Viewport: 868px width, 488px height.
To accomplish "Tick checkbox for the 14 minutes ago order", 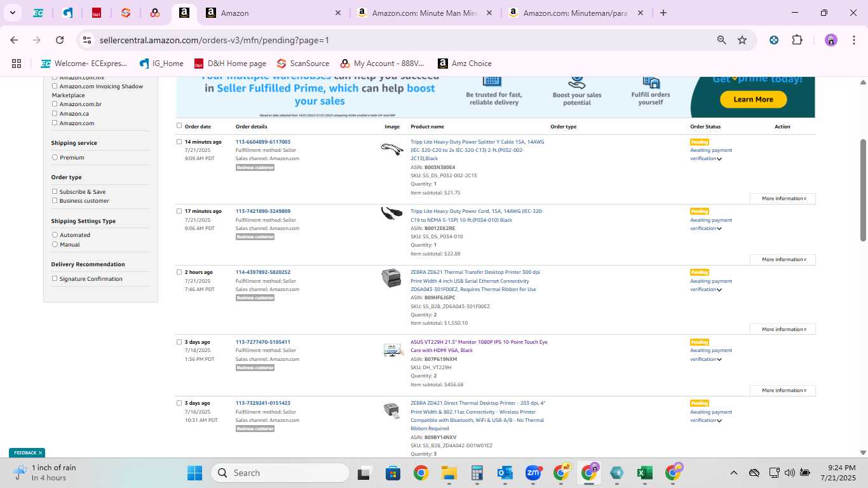I will coord(179,142).
